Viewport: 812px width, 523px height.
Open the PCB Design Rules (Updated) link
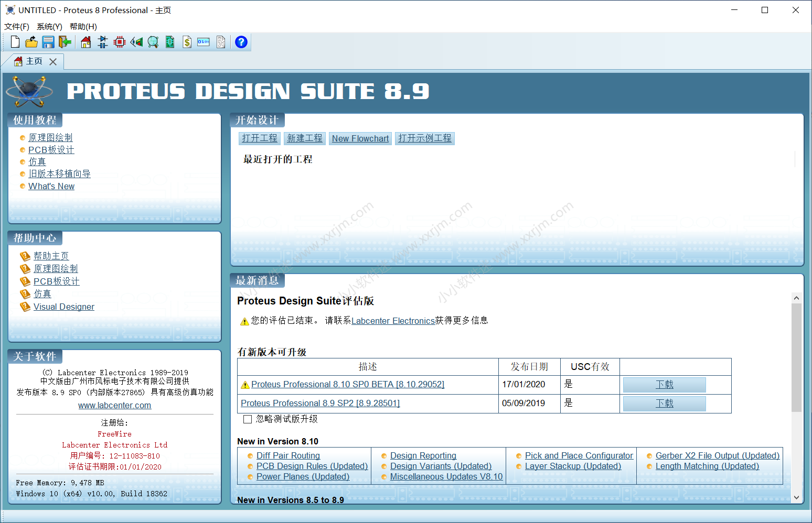click(312, 466)
